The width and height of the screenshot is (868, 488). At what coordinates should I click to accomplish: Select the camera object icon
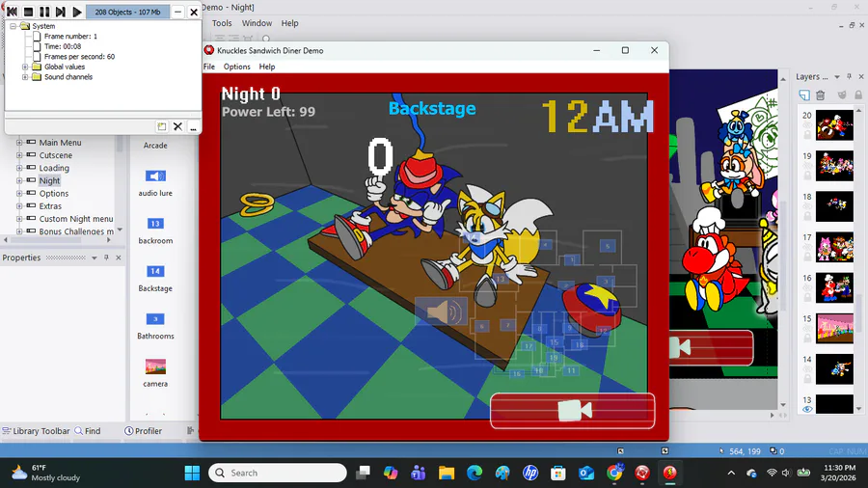point(155,366)
